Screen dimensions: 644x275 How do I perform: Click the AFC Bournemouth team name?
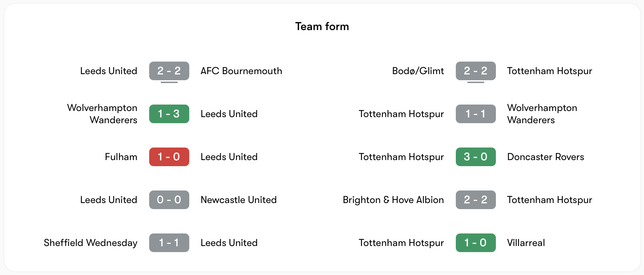tap(241, 71)
